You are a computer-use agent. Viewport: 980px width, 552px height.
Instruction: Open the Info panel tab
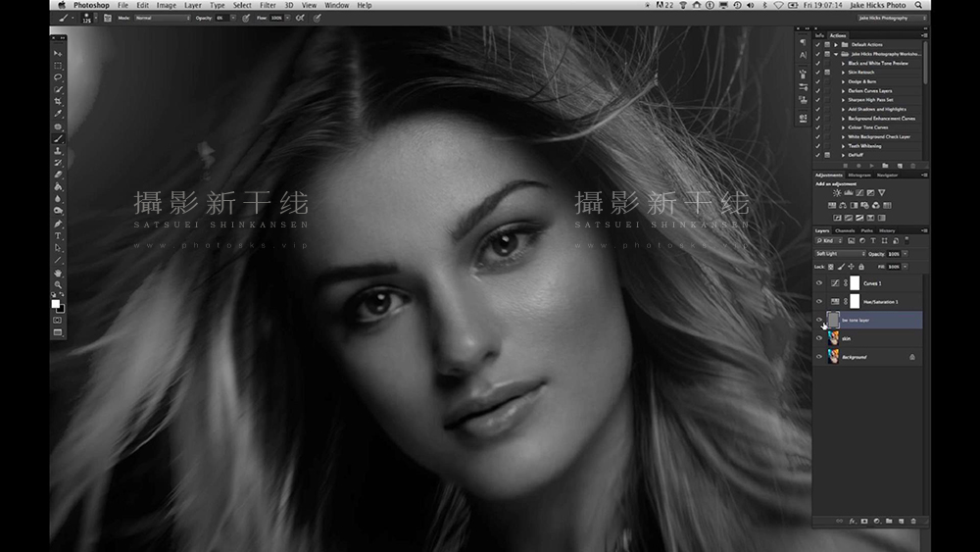click(x=819, y=35)
